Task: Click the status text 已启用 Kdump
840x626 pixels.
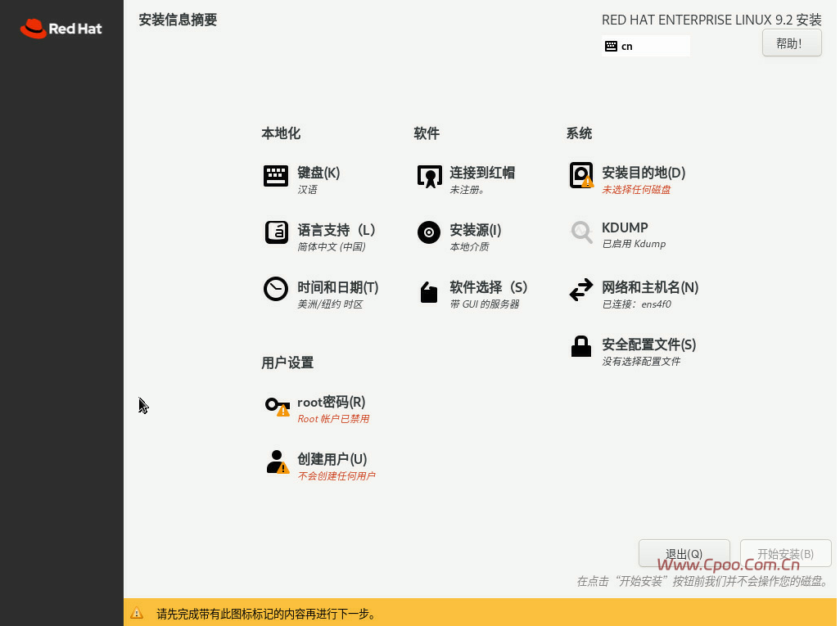Action: pos(634,244)
